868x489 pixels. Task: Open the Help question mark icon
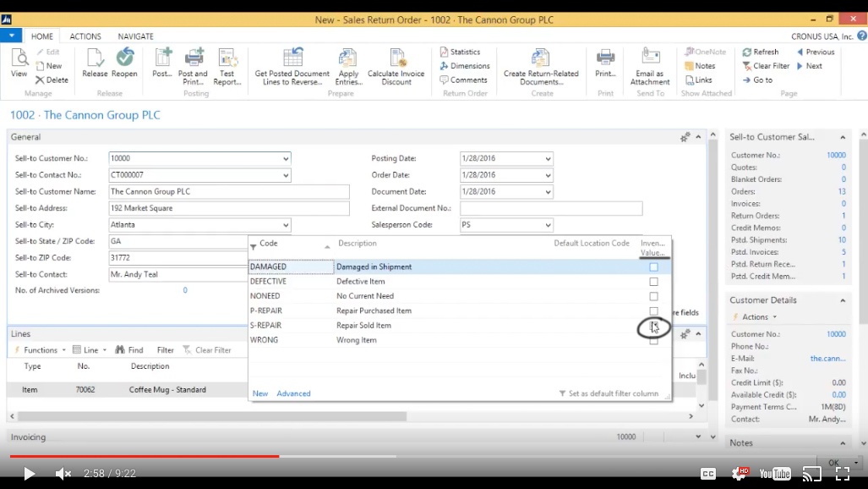pyautogui.click(x=862, y=36)
